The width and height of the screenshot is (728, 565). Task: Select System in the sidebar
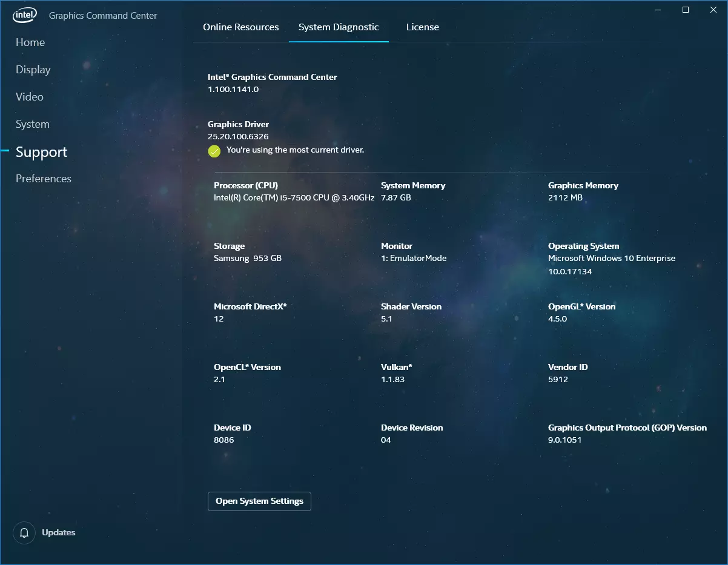pyautogui.click(x=33, y=124)
